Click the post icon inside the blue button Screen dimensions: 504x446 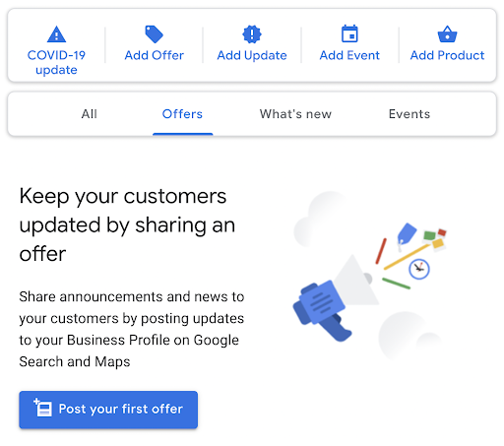(x=42, y=408)
